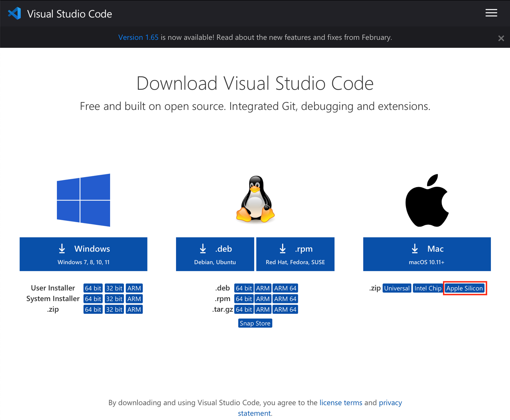This screenshot has width=510, height=420.
Task: Open the Version 1.65 release notes link
Action: coord(138,37)
